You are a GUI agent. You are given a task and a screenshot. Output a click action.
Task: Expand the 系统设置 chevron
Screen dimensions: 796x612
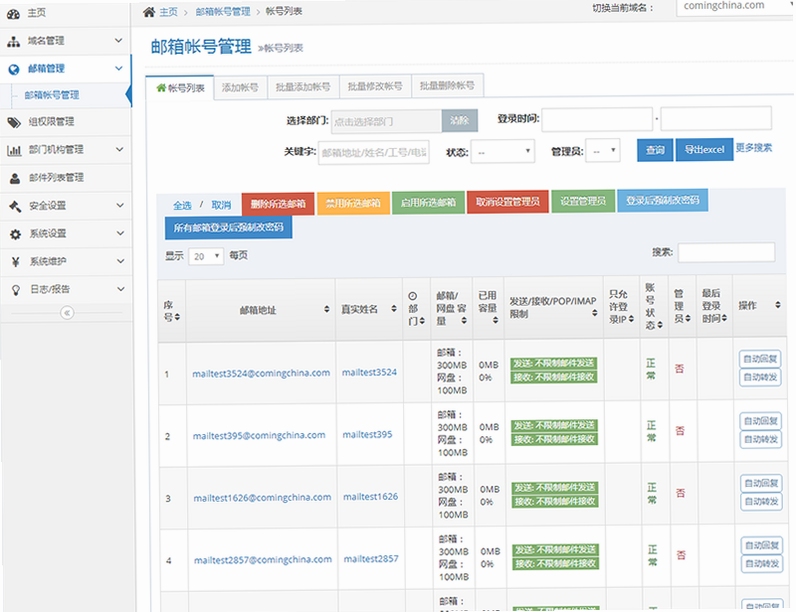point(120,233)
